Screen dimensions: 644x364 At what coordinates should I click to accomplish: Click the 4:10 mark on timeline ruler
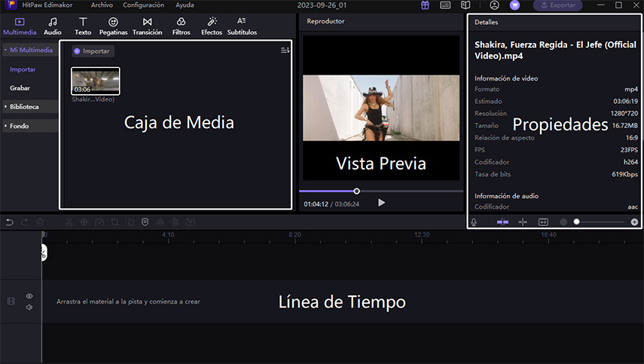[x=168, y=234]
